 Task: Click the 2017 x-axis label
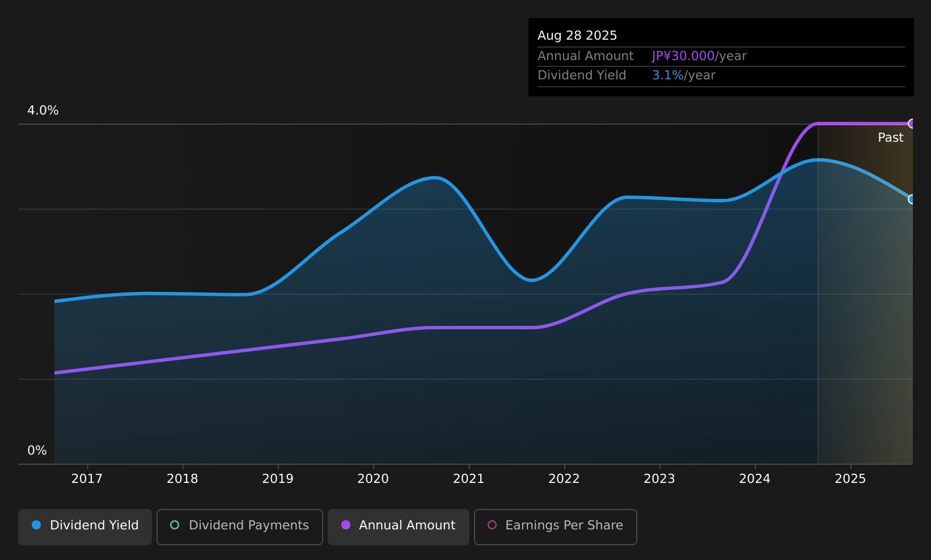click(87, 479)
